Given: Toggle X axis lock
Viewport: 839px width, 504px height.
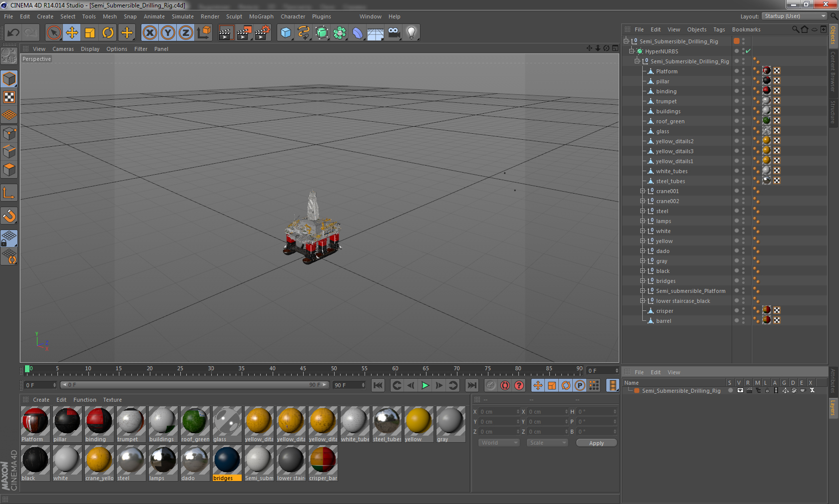Looking at the screenshot, I should click(x=149, y=33).
